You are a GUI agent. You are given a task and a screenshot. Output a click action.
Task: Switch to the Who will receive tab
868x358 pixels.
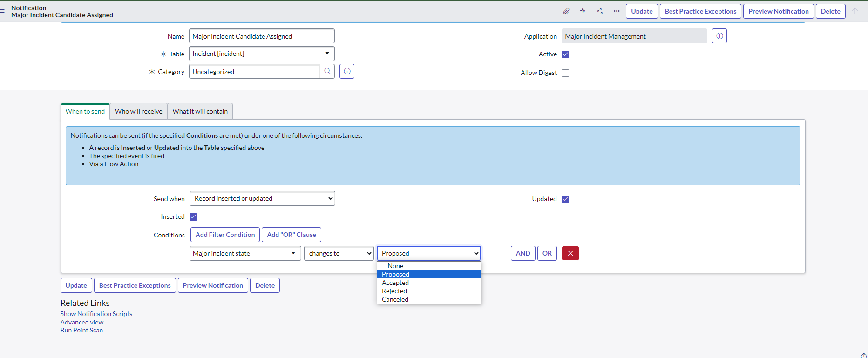[x=139, y=111]
